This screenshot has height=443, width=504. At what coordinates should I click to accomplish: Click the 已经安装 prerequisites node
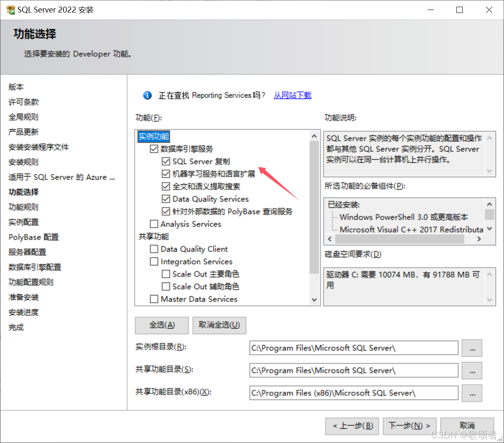tap(344, 204)
